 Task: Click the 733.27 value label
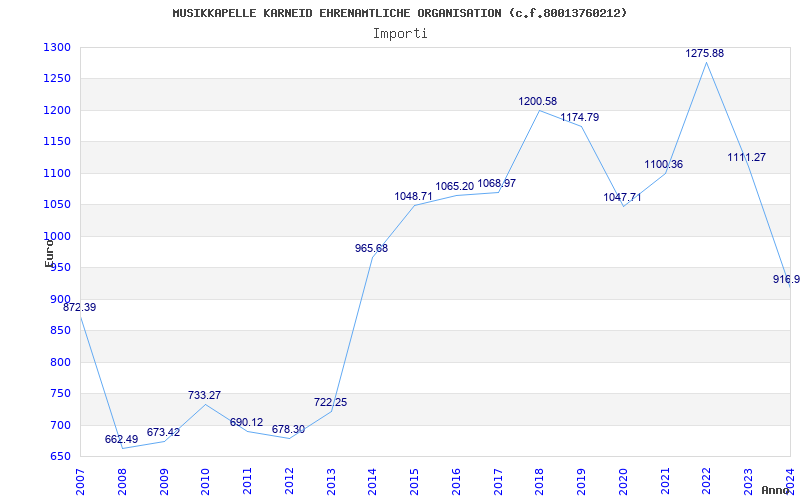(205, 395)
